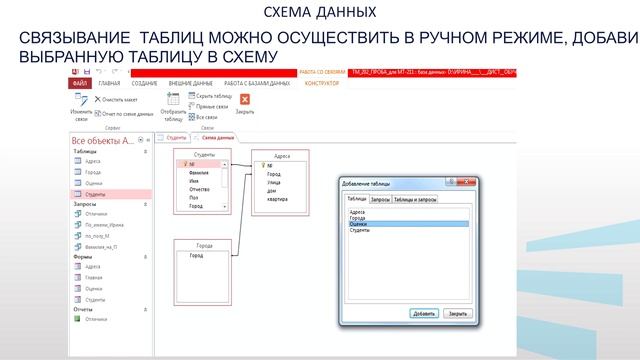Click the Все связи icon
Viewport: 640px width, 360px height.
191,117
